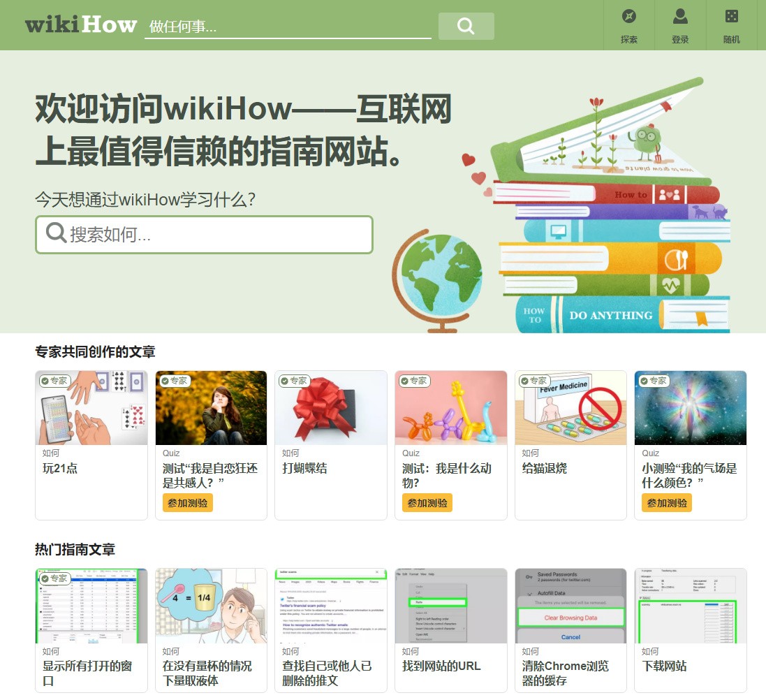Click 参加测试 under 我是什么动物 quiz
The image size is (766, 700).
(427, 503)
